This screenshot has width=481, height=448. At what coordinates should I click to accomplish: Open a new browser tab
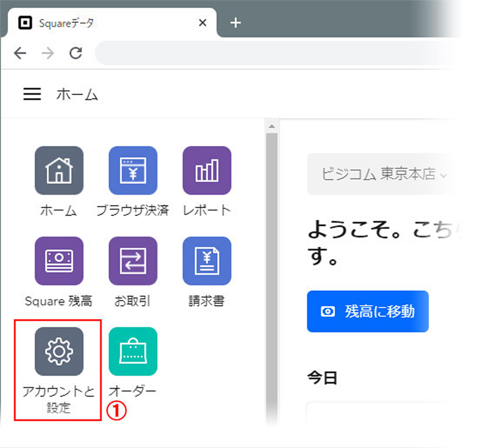pos(235,23)
